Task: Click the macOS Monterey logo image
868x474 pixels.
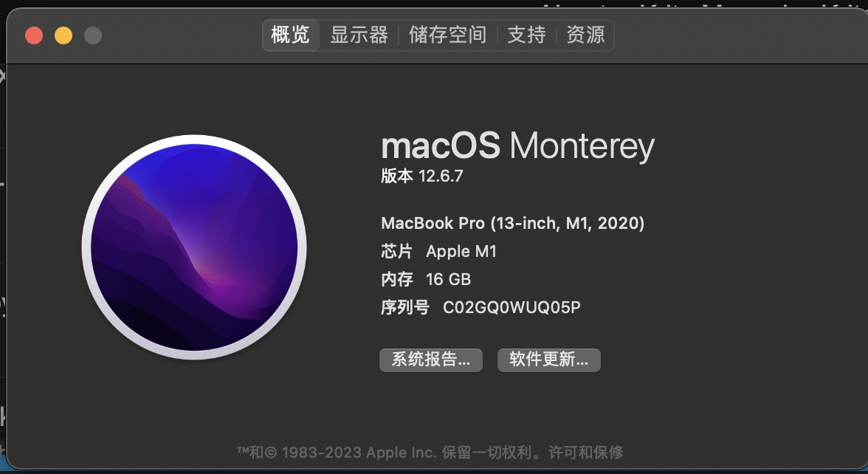Action: click(x=194, y=247)
